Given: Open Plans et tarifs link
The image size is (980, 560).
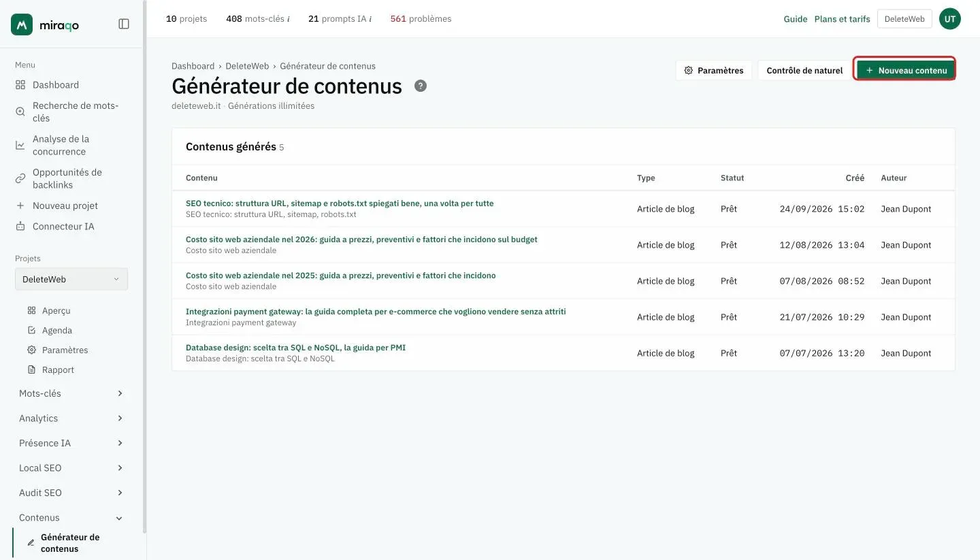Looking at the screenshot, I should click(842, 19).
